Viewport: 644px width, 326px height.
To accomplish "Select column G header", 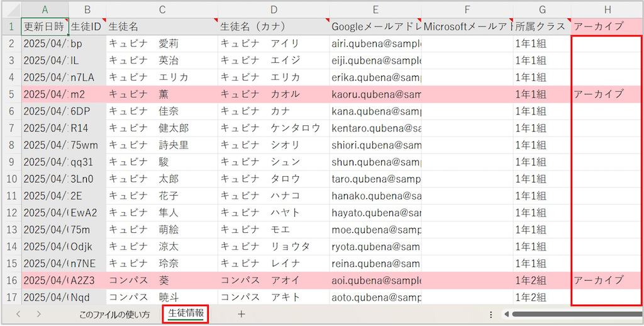I will tap(541, 9).
